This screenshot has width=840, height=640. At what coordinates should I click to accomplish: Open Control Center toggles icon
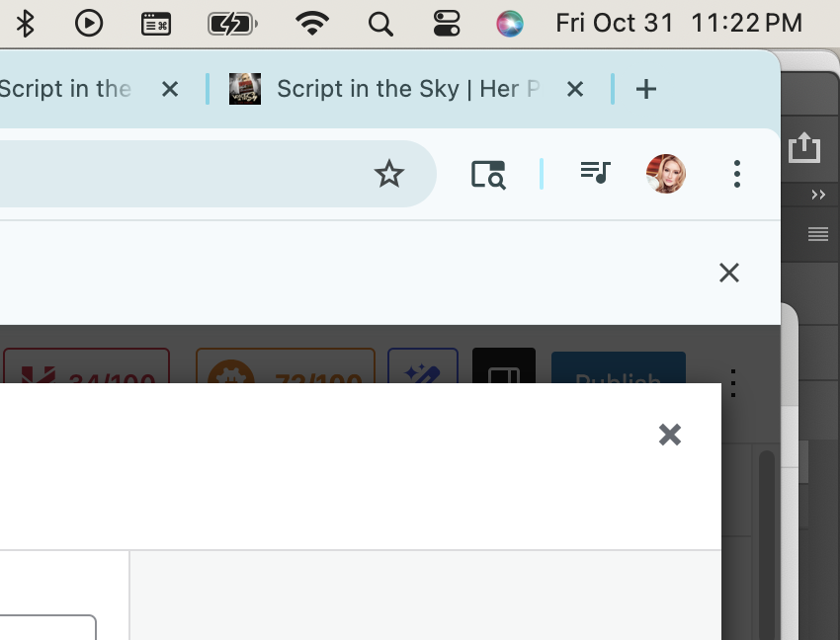click(x=447, y=24)
